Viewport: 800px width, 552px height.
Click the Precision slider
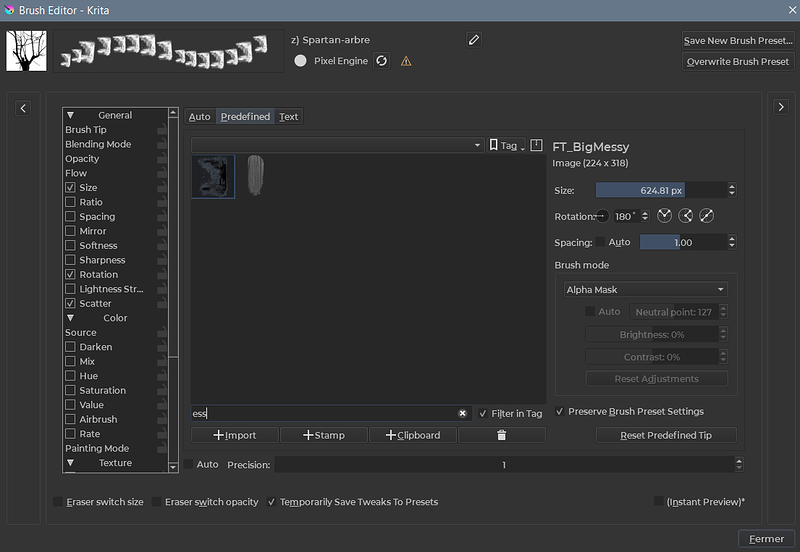click(504, 465)
